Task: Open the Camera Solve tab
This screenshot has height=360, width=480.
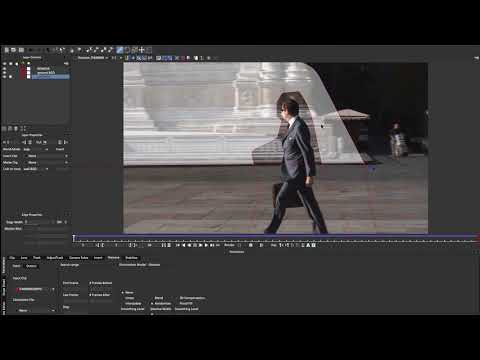Action: pos(79,258)
